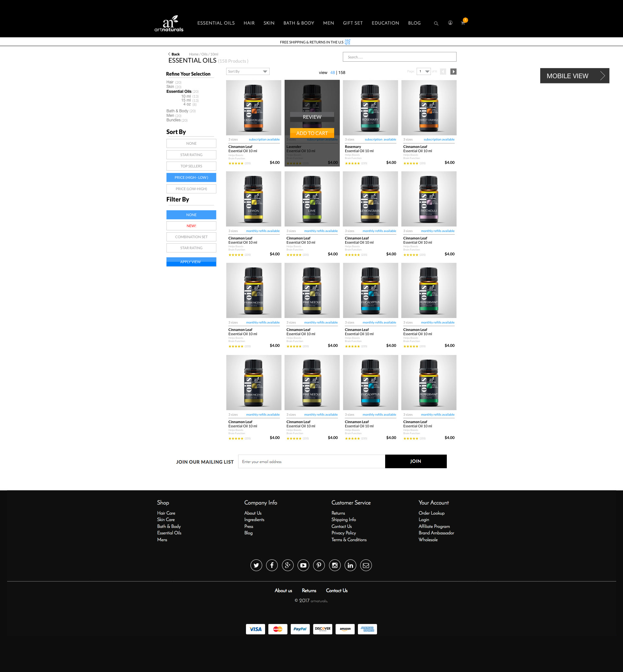Go to previous page arrow
Screen dimensions: 623x672
[x=443, y=71]
